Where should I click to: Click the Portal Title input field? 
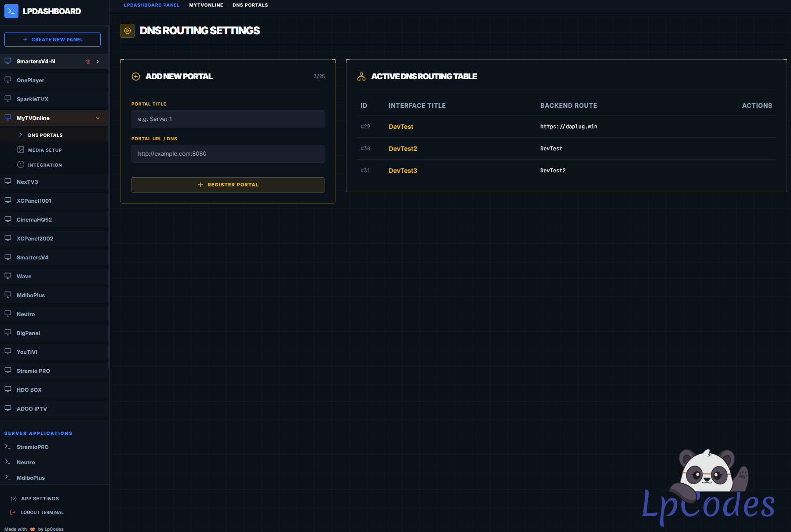point(228,119)
